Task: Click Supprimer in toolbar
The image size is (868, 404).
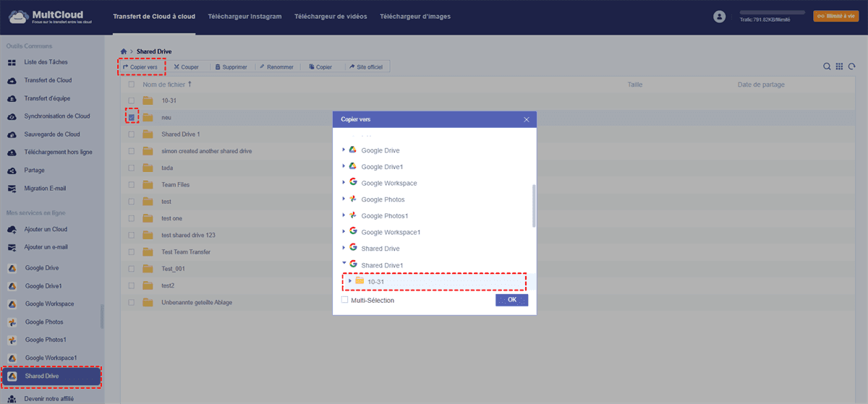Action: coord(231,66)
